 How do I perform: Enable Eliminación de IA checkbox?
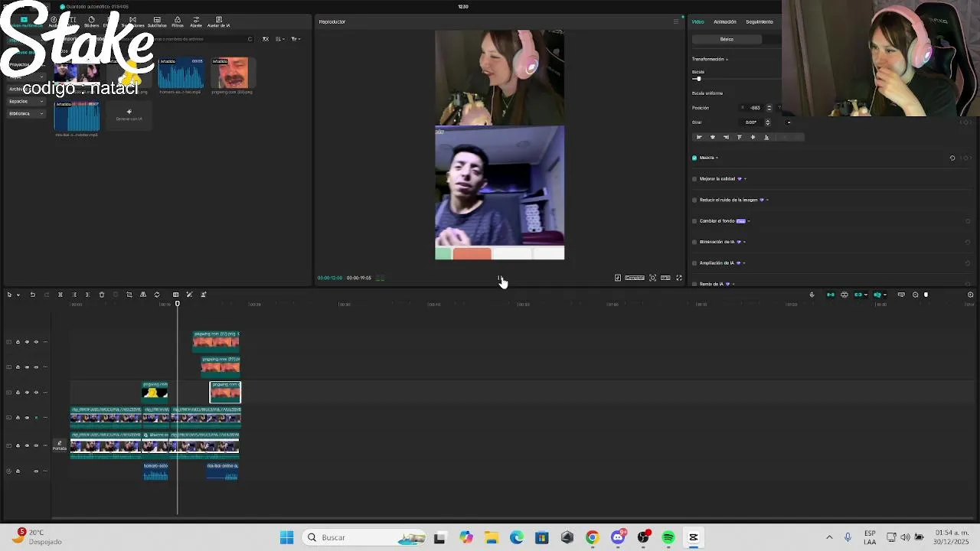(694, 242)
